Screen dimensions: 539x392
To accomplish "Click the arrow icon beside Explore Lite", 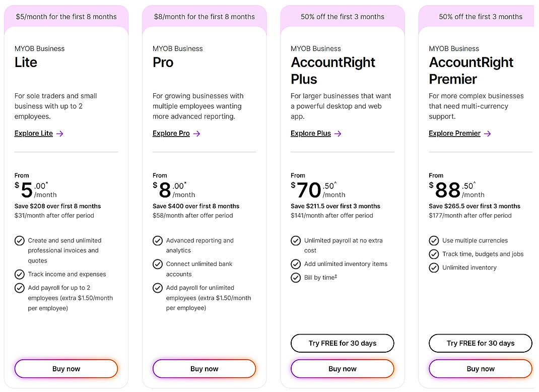I will (60, 134).
